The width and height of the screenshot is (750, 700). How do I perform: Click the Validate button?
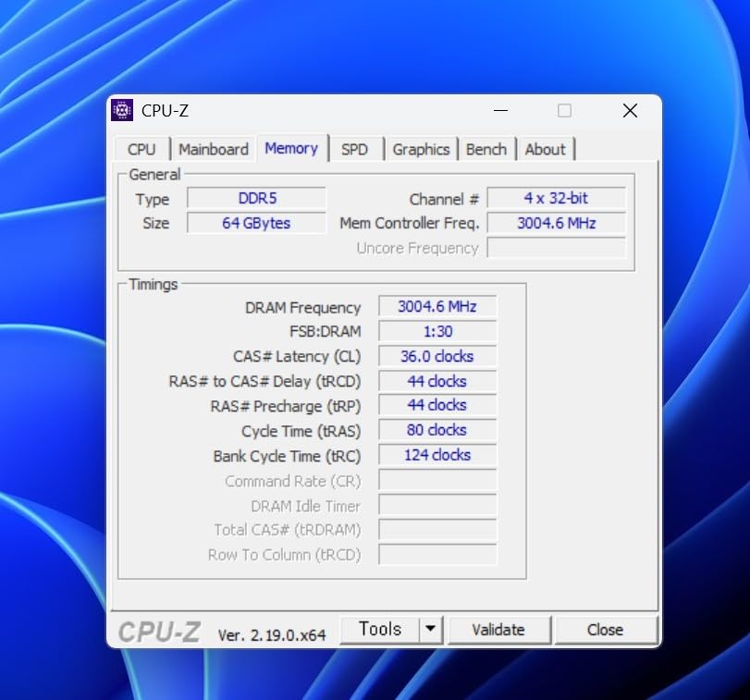[498, 630]
